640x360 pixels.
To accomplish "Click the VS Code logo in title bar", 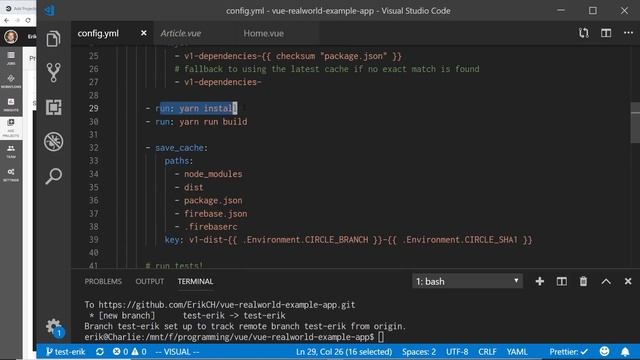I will point(50,10).
